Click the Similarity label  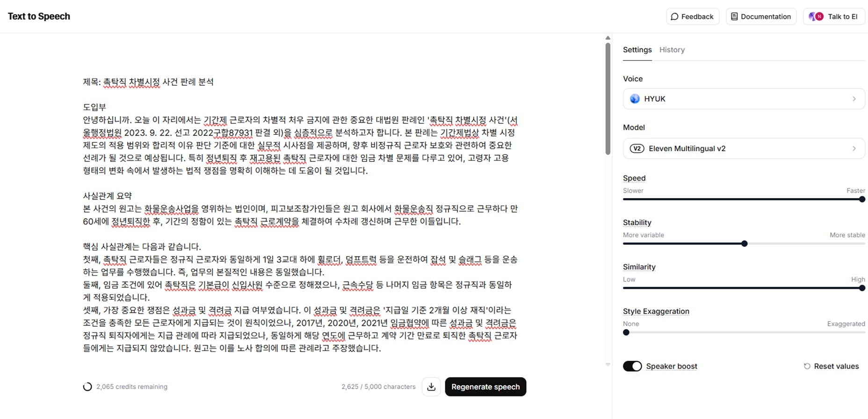click(x=639, y=267)
